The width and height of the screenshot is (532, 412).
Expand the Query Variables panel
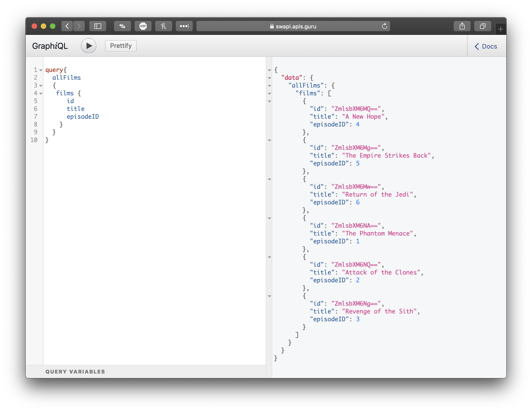click(75, 371)
